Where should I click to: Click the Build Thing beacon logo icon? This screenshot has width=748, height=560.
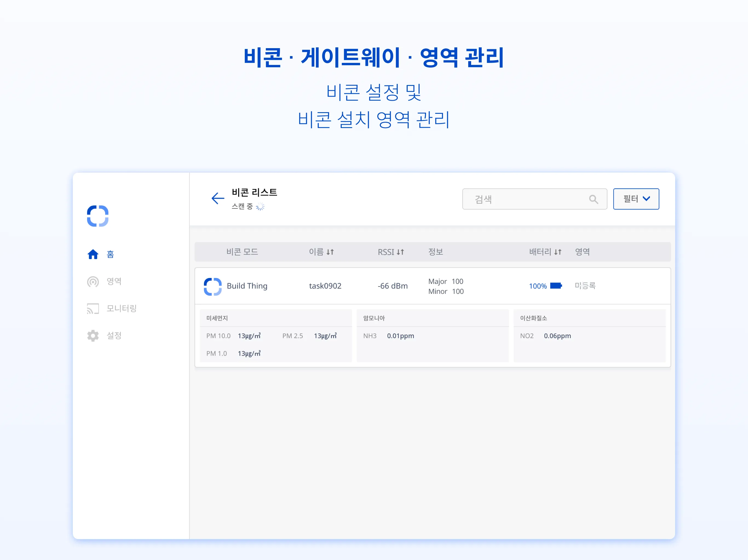(213, 287)
